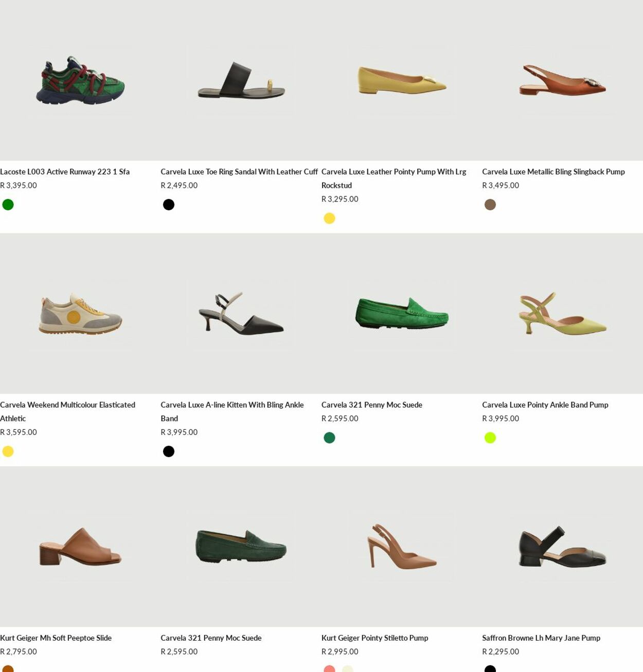Image resolution: width=643 pixels, height=672 pixels.
Task: Open Kurt Geiger Pointy Stiletto Pump link
Action: [x=375, y=638]
